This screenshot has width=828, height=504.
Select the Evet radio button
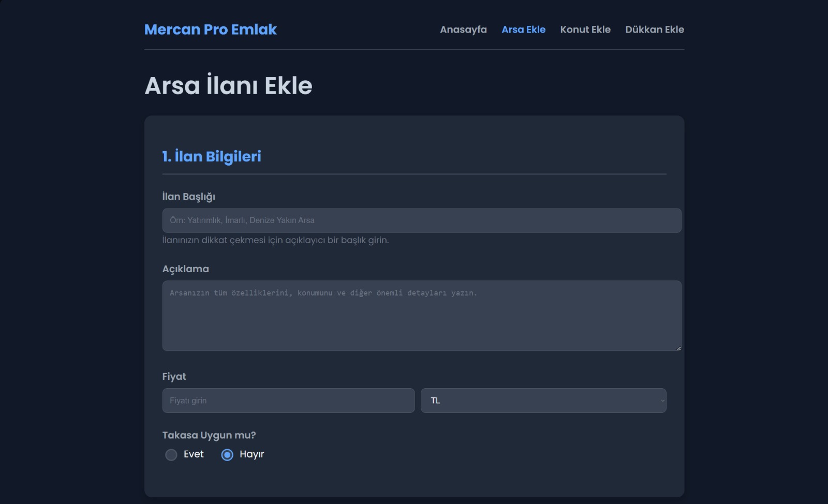tap(171, 455)
